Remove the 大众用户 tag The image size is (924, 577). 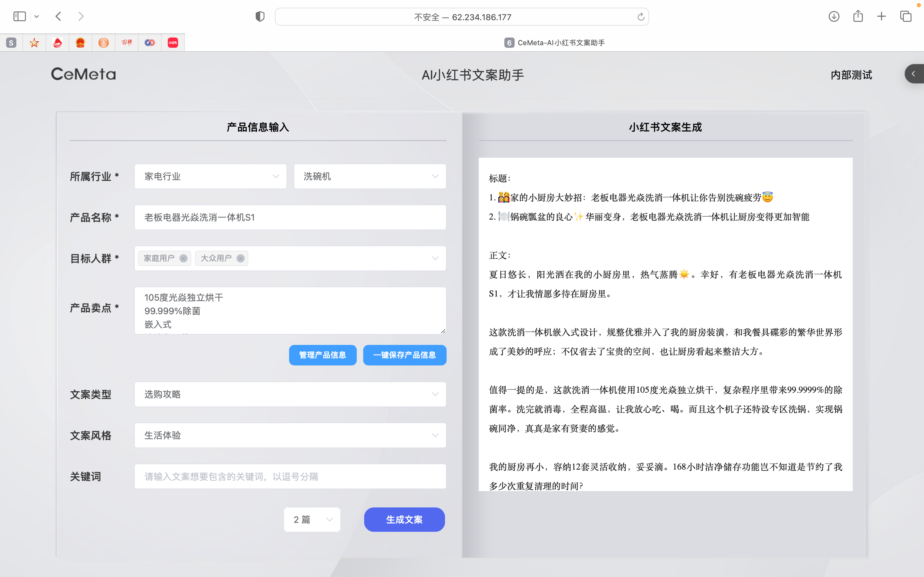[x=241, y=258]
